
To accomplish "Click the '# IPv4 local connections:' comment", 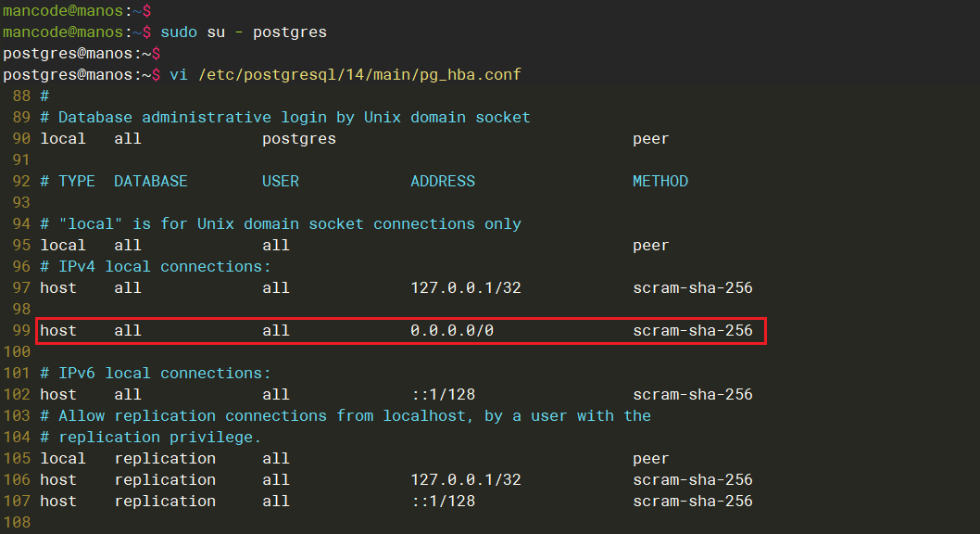I will [x=155, y=267].
